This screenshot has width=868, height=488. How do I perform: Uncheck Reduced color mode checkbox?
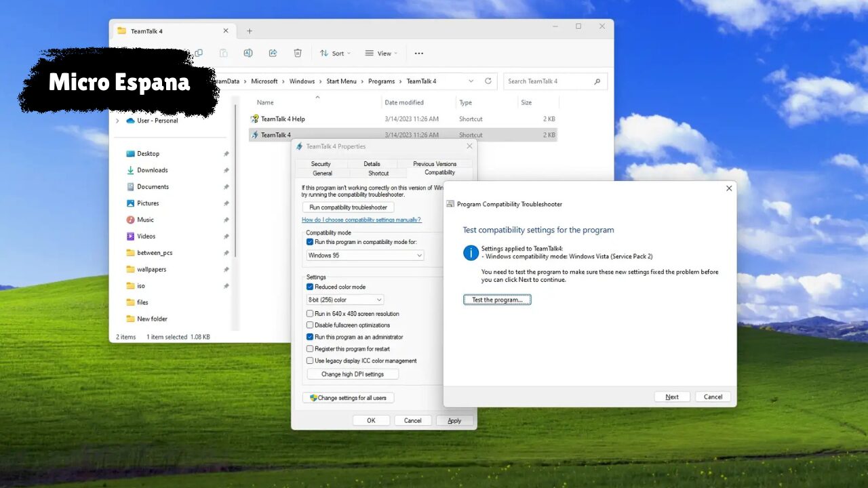coord(310,287)
